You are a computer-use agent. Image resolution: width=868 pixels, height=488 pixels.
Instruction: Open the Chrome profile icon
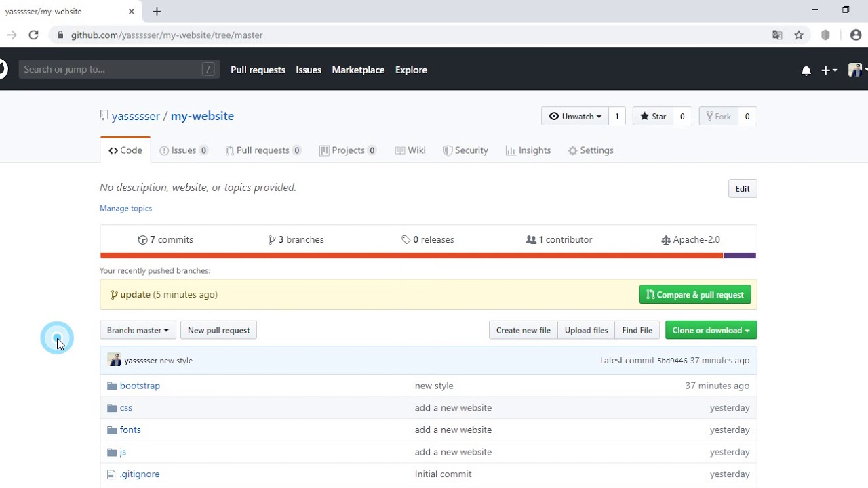[855, 35]
